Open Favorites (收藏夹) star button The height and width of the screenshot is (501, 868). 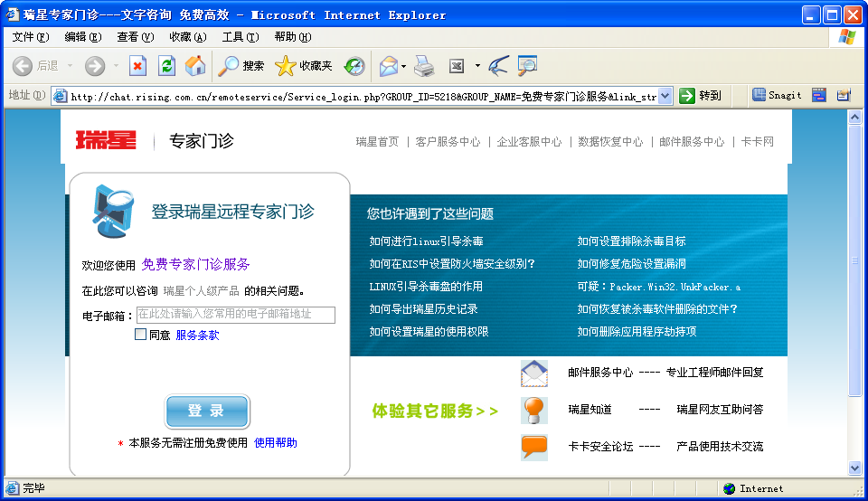click(304, 66)
